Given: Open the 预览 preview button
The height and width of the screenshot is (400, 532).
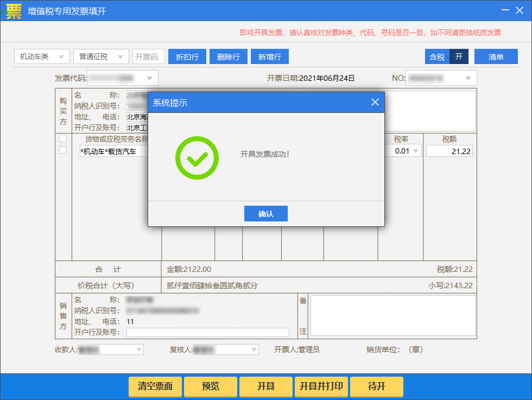Looking at the screenshot, I should tap(211, 386).
